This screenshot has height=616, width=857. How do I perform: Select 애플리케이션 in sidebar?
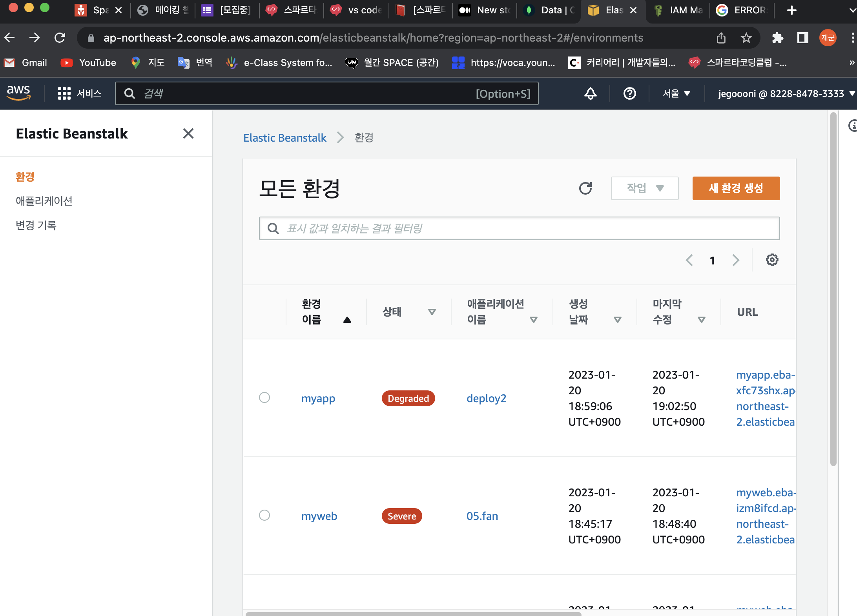44,201
